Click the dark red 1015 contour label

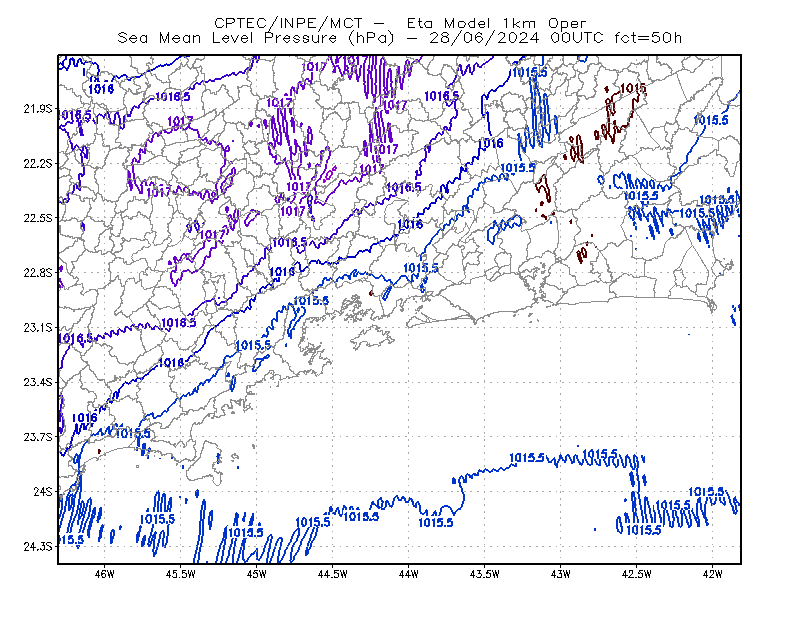[x=633, y=88]
